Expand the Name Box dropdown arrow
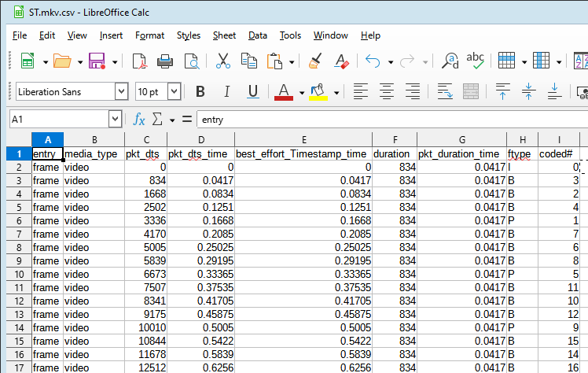Viewport: 588px width, 373px height. tap(115, 119)
